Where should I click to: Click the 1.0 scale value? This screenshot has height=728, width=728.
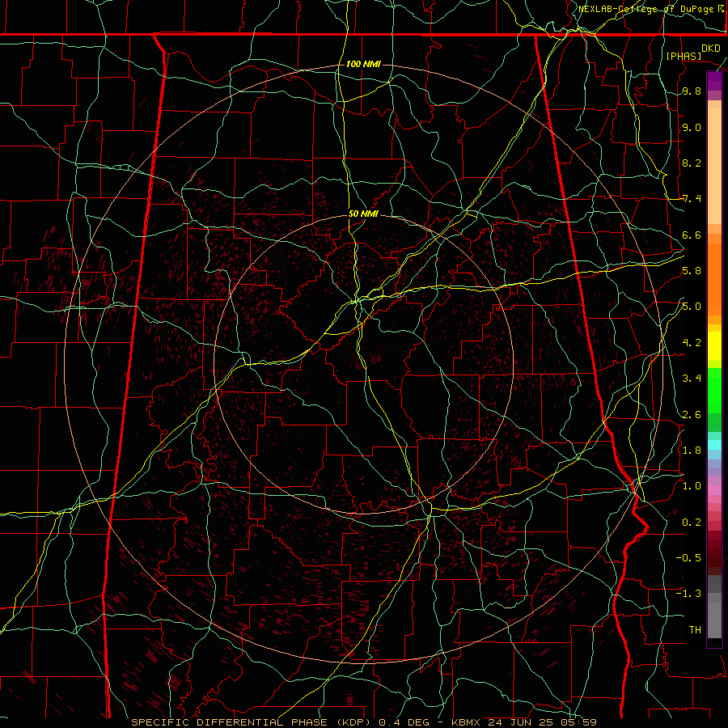[692, 486]
